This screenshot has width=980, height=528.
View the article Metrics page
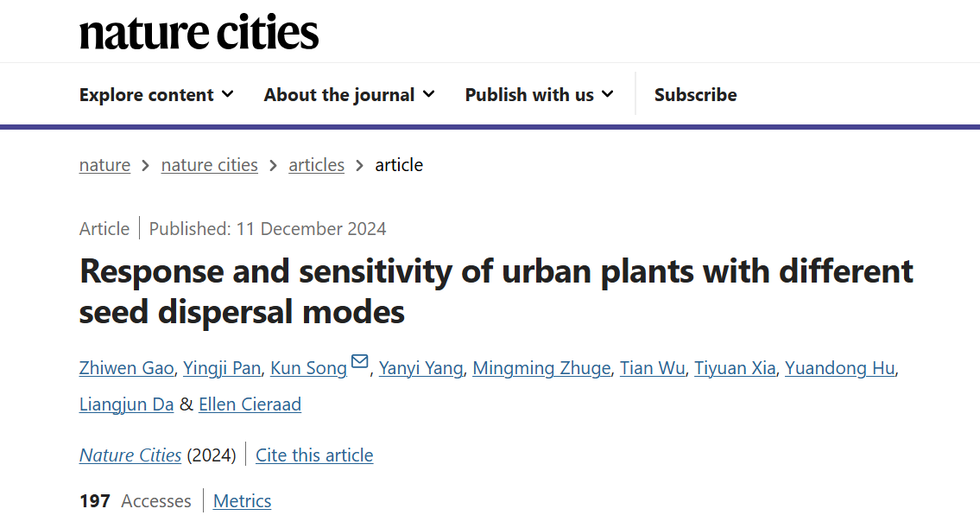click(x=242, y=501)
